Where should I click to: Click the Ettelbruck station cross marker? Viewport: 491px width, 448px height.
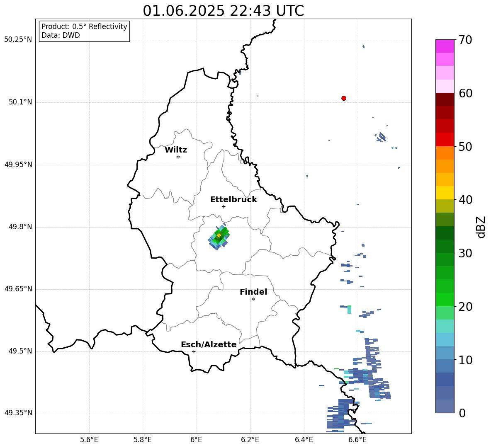tap(224, 206)
